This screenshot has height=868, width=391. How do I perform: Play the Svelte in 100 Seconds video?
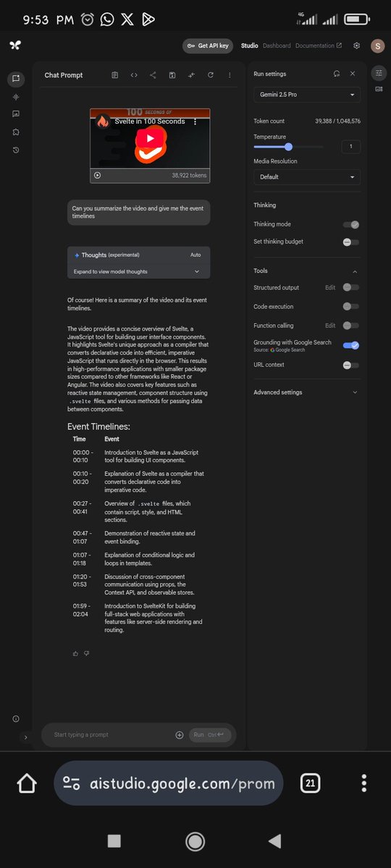[x=150, y=137]
